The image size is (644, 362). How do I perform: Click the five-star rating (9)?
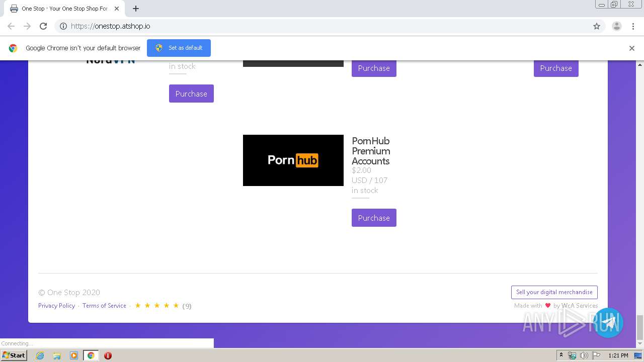click(x=163, y=306)
